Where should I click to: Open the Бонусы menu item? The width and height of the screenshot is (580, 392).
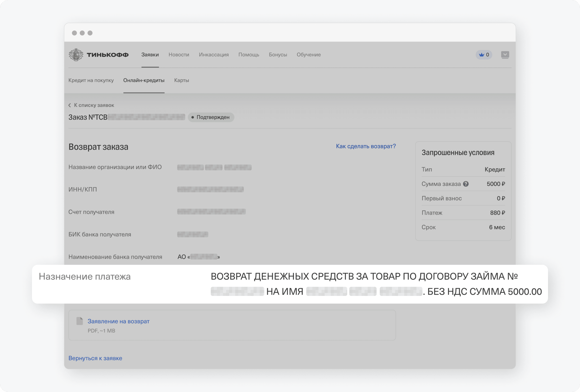[x=278, y=55]
